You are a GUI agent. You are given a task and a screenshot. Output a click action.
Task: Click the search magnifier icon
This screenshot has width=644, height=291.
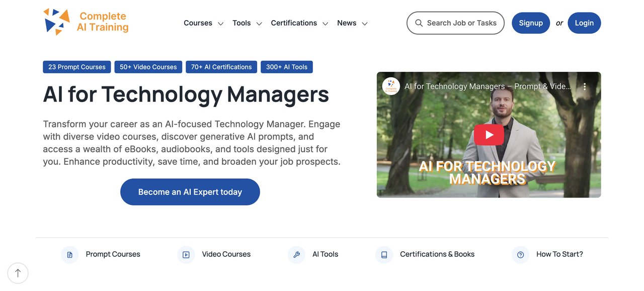[x=419, y=23]
